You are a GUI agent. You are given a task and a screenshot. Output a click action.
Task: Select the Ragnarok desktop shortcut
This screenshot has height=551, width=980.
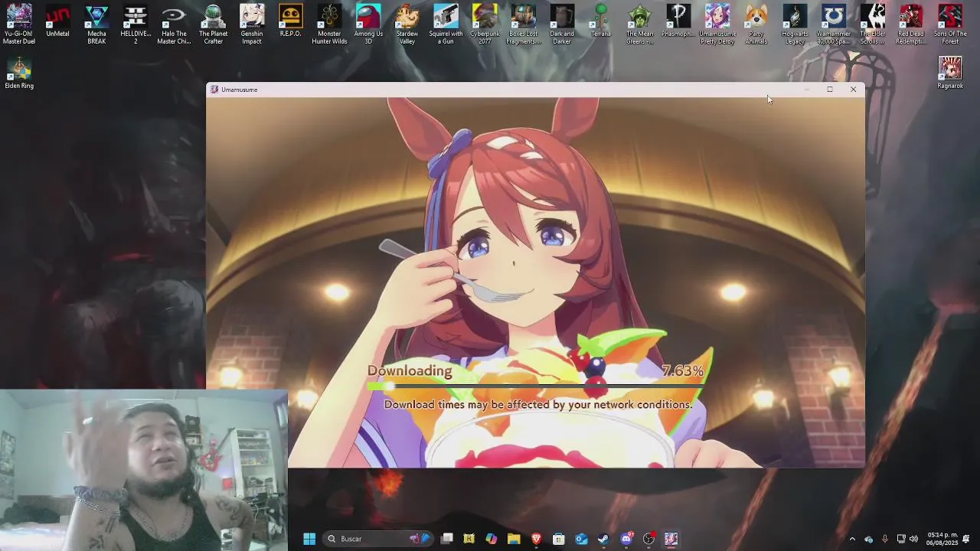point(950,73)
